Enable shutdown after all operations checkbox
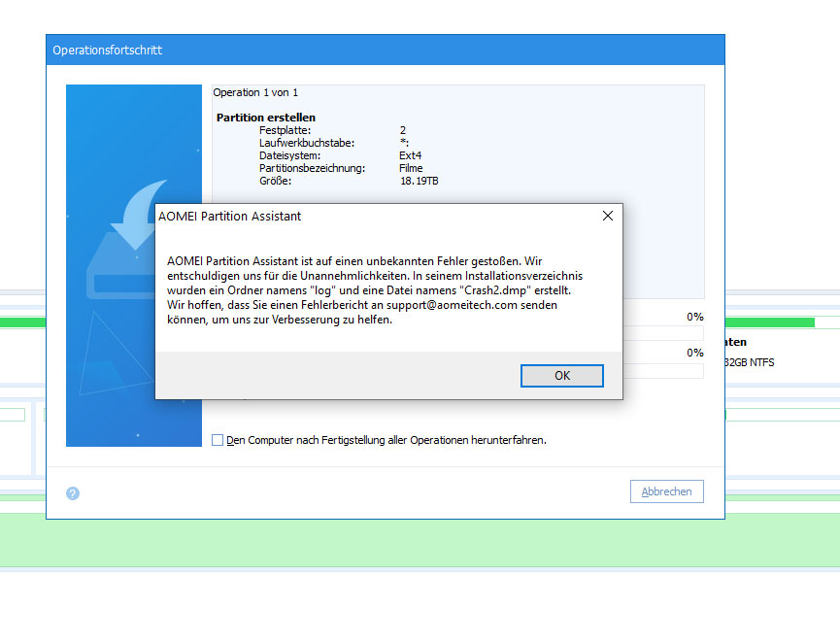The width and height of the screenshot is (840, 643). click(x=218, y=440)
